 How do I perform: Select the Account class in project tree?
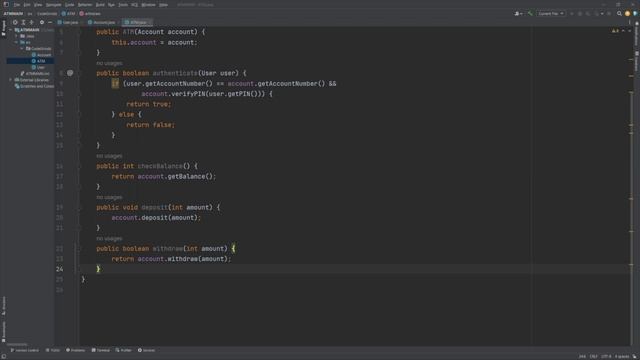[x=42, y=55]
